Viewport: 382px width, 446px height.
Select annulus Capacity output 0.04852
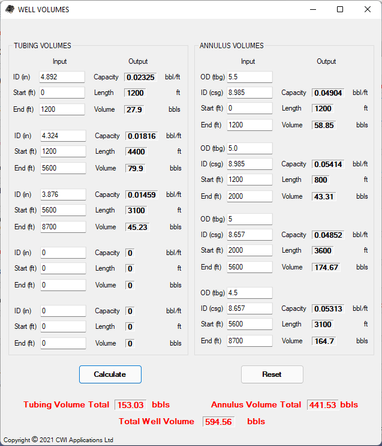point(328,235)
